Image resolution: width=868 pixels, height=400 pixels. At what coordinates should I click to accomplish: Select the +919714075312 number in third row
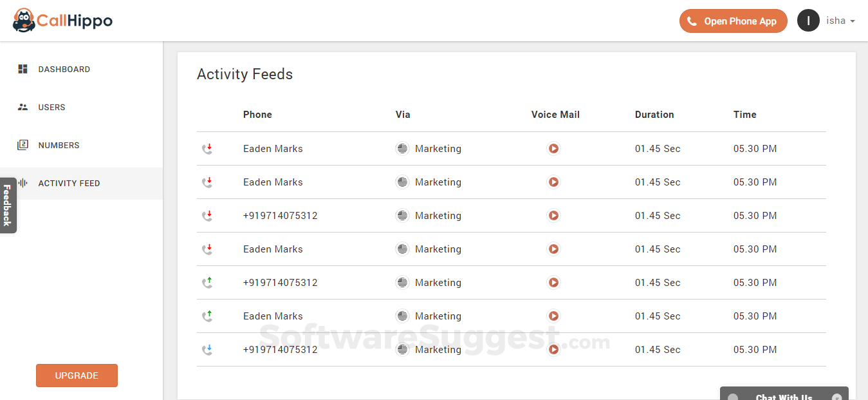click(280, 216)
